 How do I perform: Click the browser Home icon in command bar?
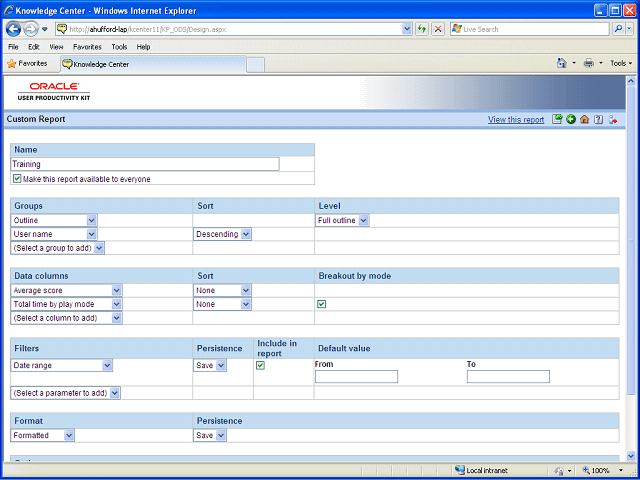[562, 63]
